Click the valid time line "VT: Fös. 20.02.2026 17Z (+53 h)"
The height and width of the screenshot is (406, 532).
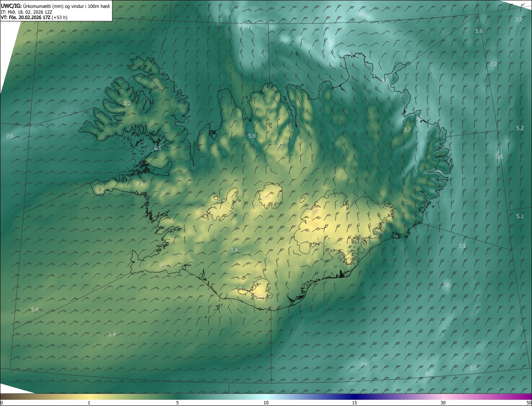[x=34, y=17]
